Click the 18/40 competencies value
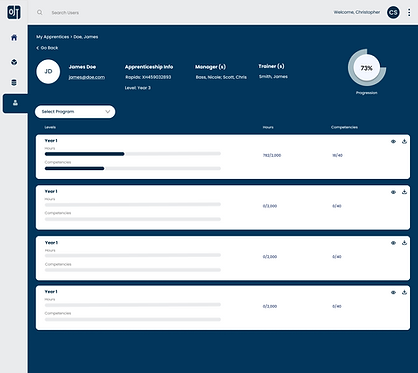The height and width of the screenshot is (373, 418). coord(337,155)
